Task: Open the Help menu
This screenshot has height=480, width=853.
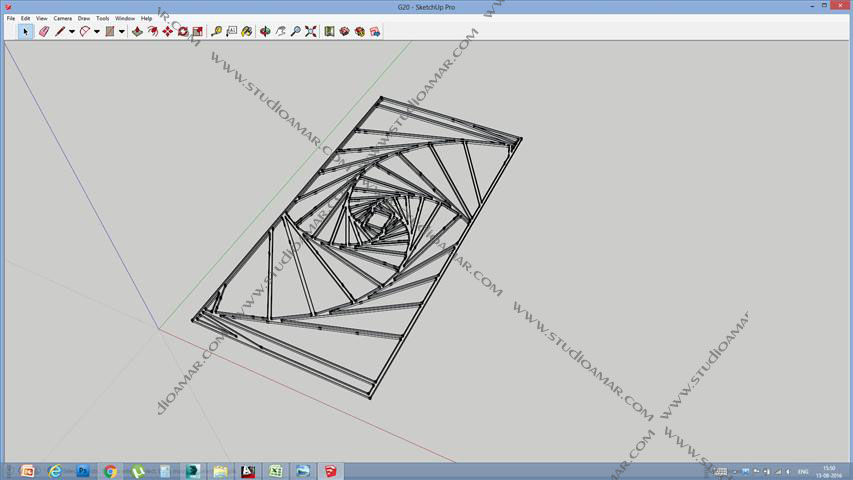Action: click(146, 18)
